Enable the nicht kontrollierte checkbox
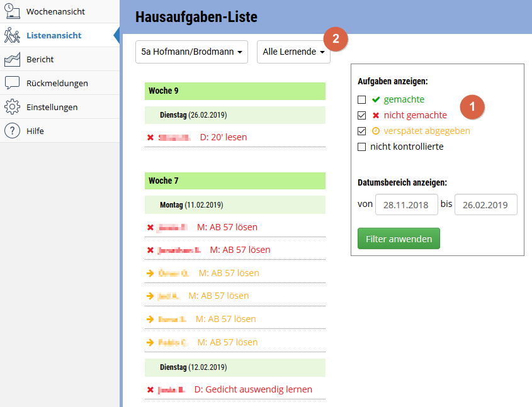532x407 pixels. tap(361, 147)
